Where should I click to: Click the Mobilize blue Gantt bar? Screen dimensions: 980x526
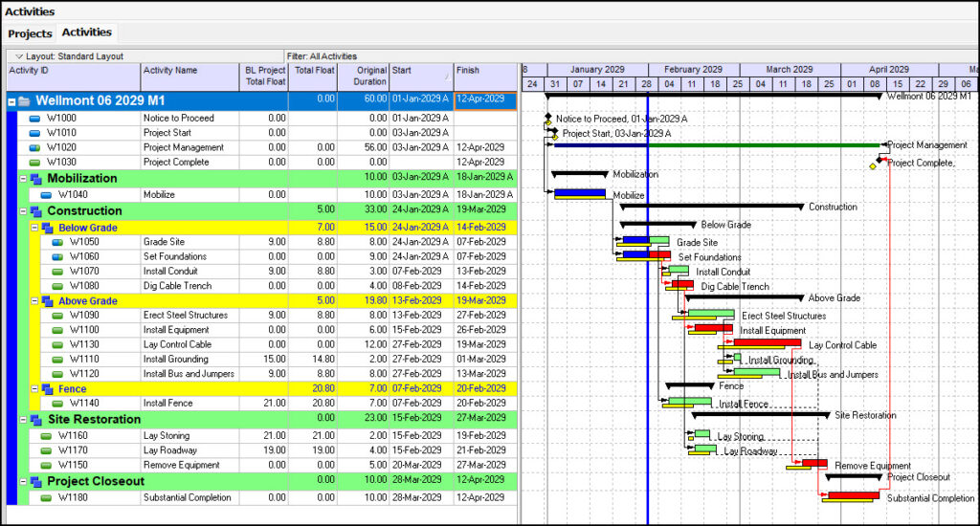coord(579,193)
